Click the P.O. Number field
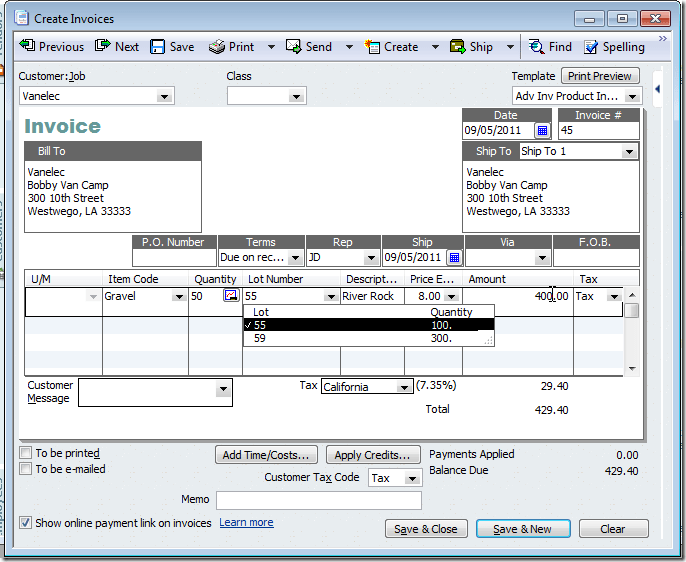The width and height of the screenshot is (686, 562). pyautogui.click(x=175, y=257)
